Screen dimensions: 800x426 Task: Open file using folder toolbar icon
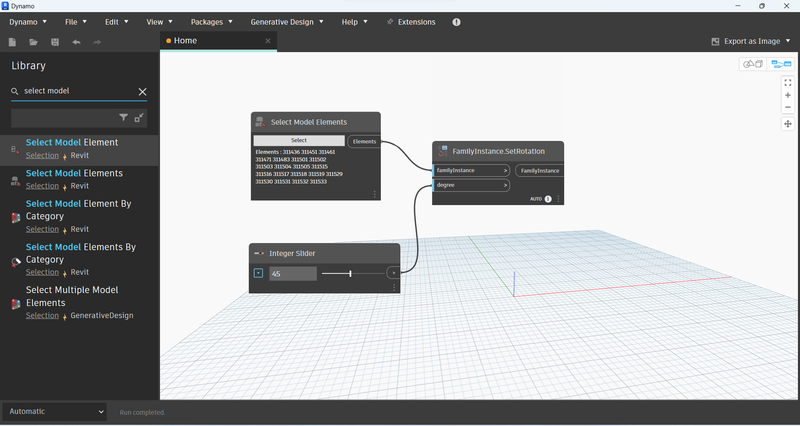point(34,42)
